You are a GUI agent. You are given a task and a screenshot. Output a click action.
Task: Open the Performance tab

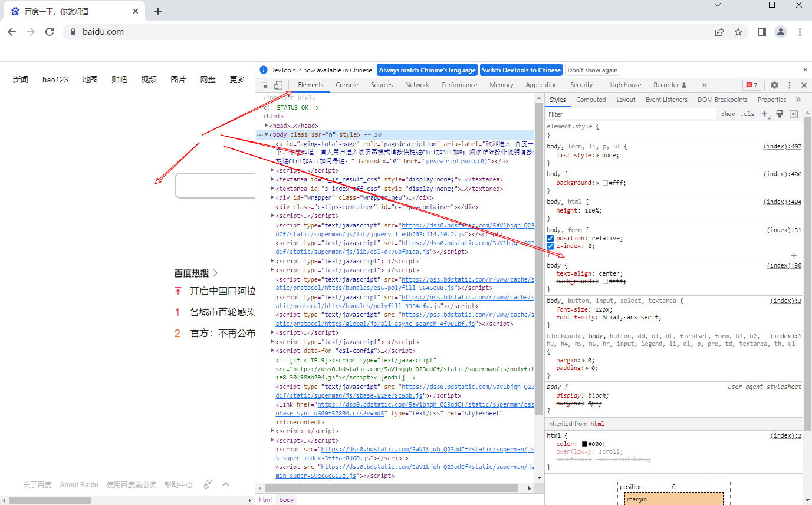pyautogui.click(x=459, y=85)
